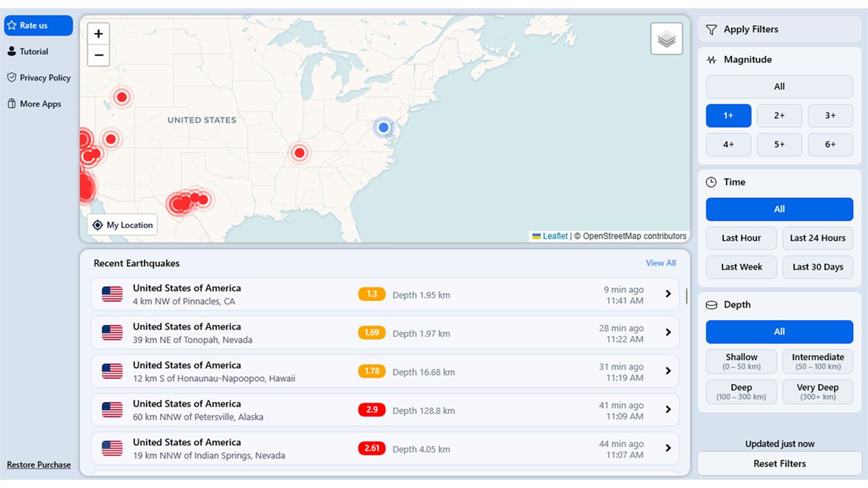868x488 pixels.
Task: Filter earthquakes by Last Hour
Action: pos(741,238)
